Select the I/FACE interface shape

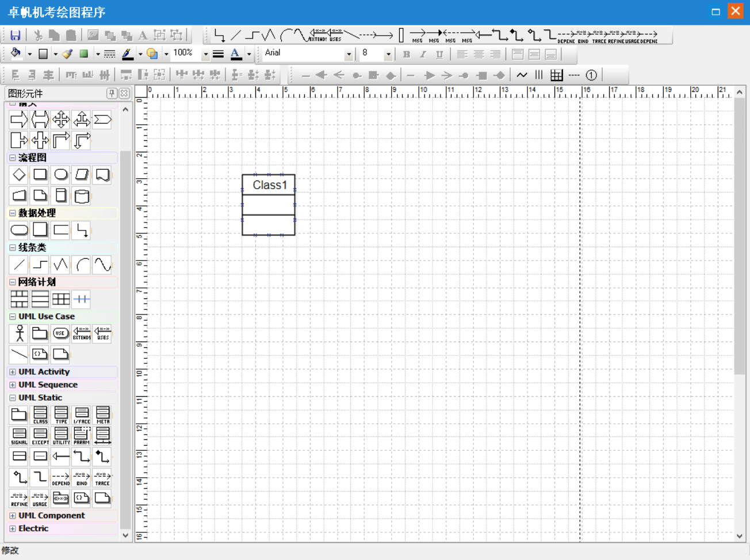82,415
